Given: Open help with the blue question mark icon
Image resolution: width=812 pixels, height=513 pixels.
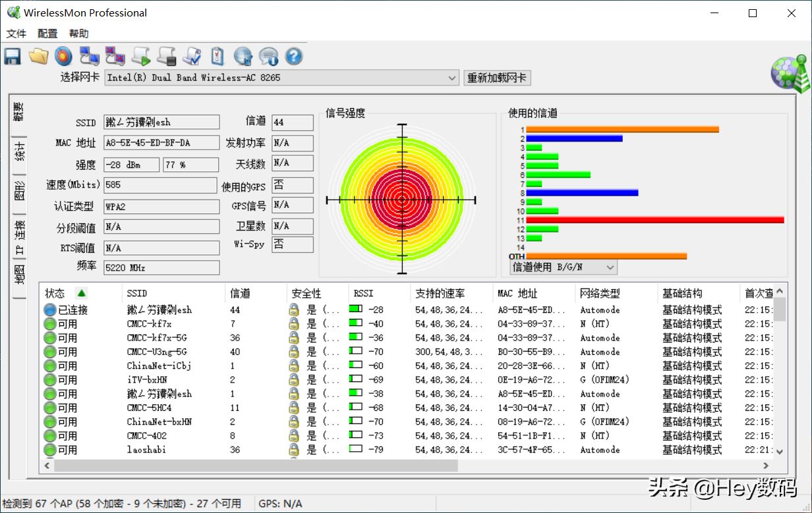Looking at the screenshot, I should pyautogui.click(x=294, y=56).
